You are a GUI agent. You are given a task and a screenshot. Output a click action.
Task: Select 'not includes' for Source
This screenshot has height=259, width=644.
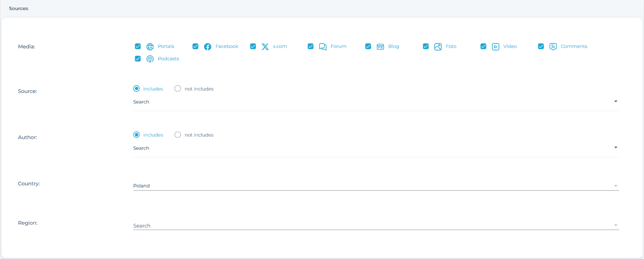point(178,89)
